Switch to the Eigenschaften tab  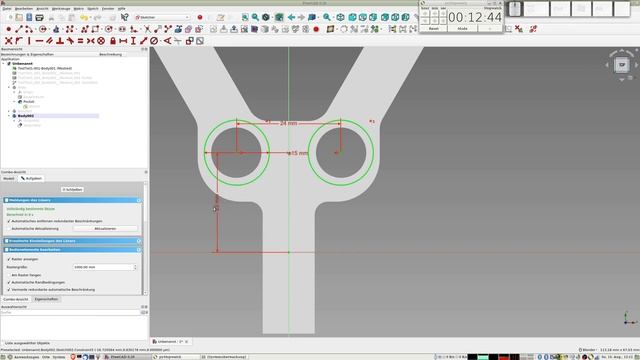tap(46, 299)
